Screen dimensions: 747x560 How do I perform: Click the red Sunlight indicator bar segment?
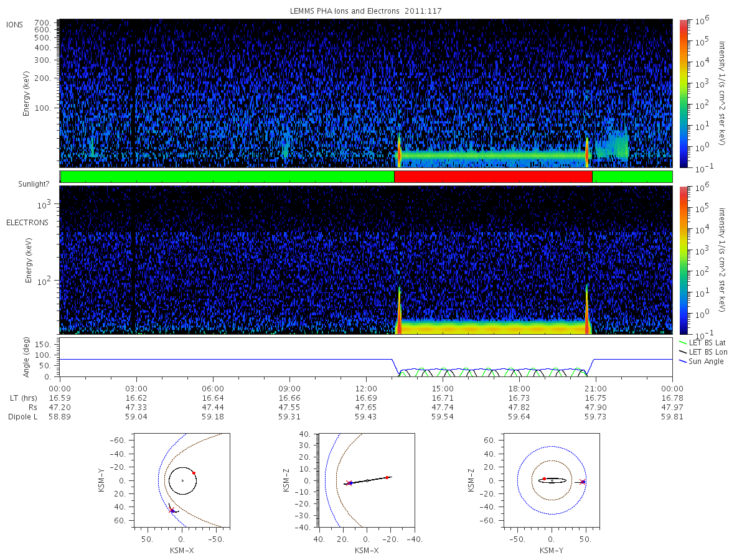[x=493, y=177]
